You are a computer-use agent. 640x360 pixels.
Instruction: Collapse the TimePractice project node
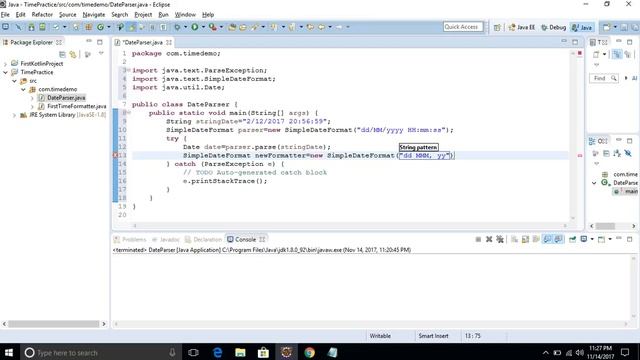tap(5, 72)
